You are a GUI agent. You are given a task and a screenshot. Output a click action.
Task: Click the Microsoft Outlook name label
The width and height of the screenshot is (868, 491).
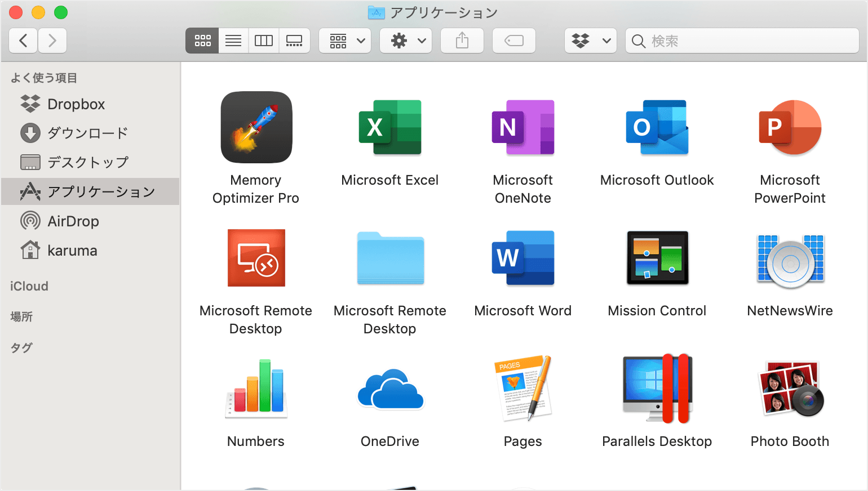(657, 180)
